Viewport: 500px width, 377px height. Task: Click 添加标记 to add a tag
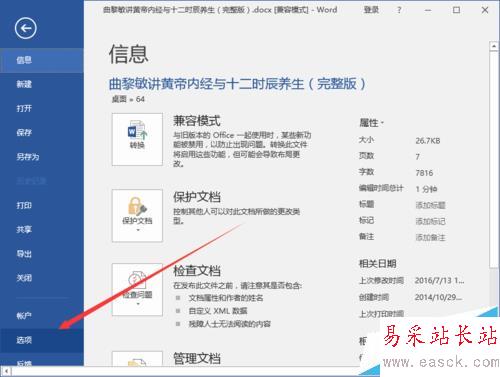[430, 221]
